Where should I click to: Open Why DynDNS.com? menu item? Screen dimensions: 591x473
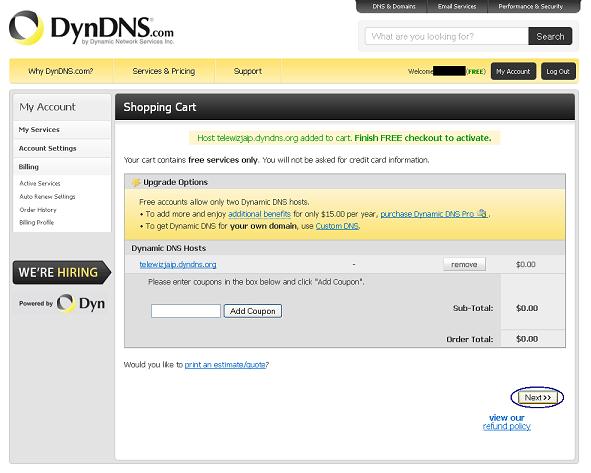[x=61, y=71]
